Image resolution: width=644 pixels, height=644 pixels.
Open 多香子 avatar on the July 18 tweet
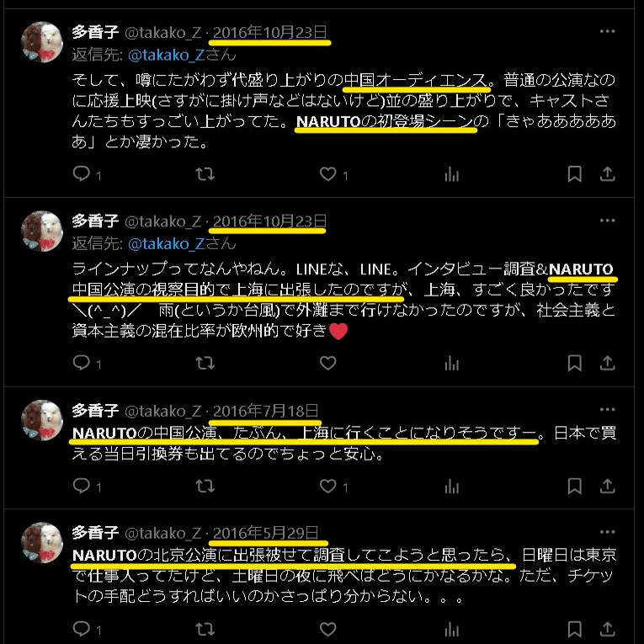42,420
